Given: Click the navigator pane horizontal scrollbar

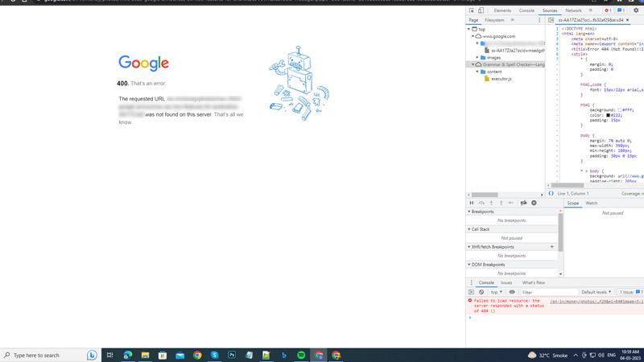Looking at the screenshot, I should [485, 195].
